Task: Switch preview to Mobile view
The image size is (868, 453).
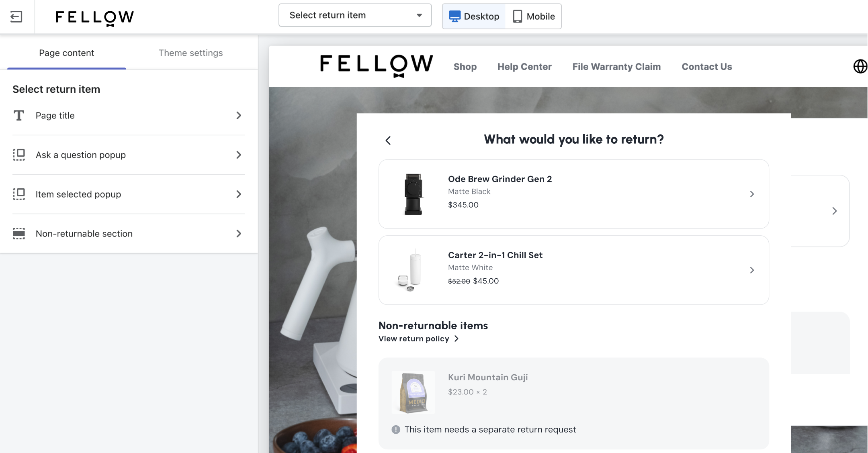Action: 534,16
